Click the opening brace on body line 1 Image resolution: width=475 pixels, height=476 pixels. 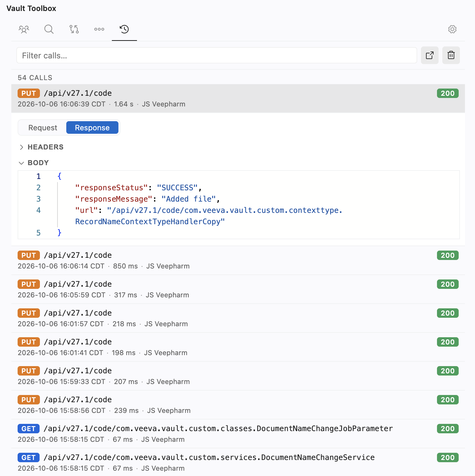(59, 176)
